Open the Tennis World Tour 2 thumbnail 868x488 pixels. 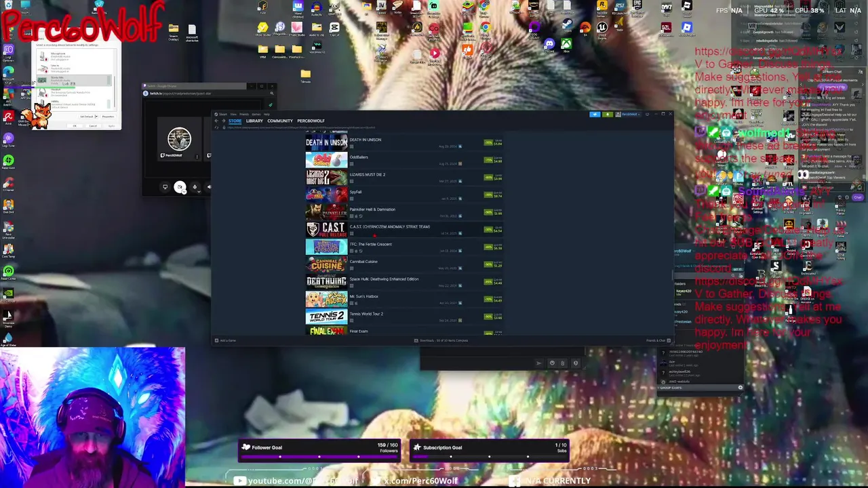pos(326,316)
